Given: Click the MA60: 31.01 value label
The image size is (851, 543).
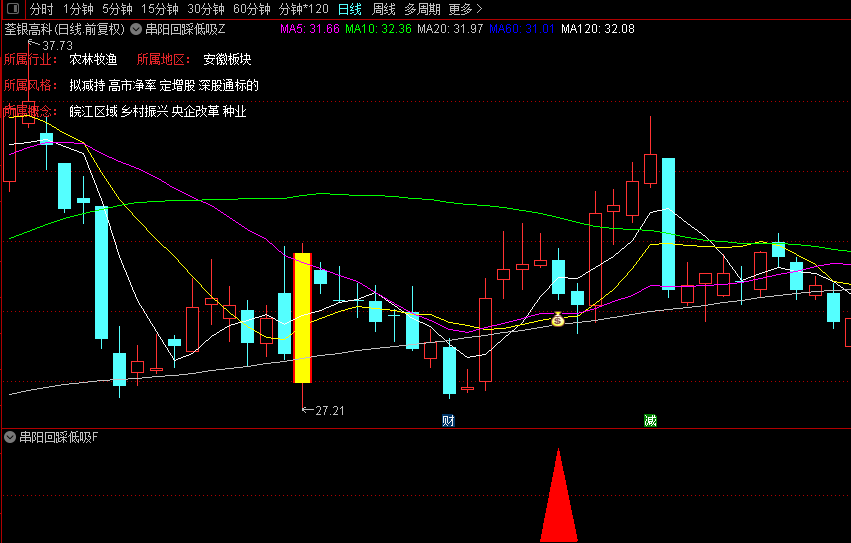Looking at the screenshot, I should pos(522,29).
